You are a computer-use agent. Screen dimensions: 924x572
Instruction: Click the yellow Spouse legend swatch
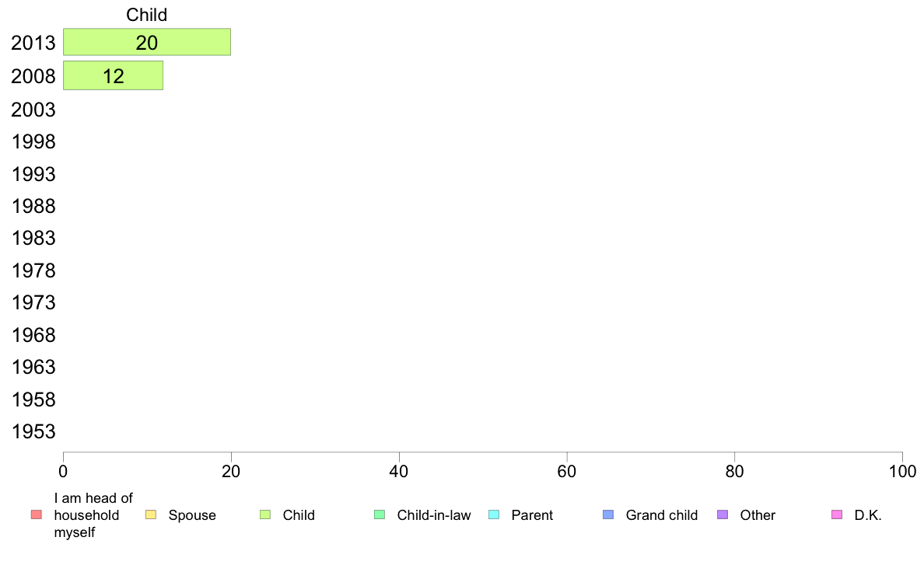pyautogui.click(x=151, y=514)
